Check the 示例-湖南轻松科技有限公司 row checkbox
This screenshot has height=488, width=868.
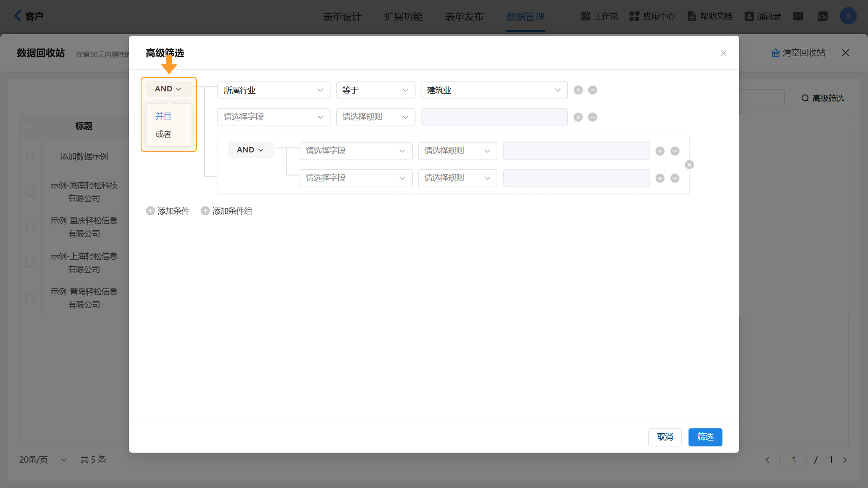(x=30, y=192)
